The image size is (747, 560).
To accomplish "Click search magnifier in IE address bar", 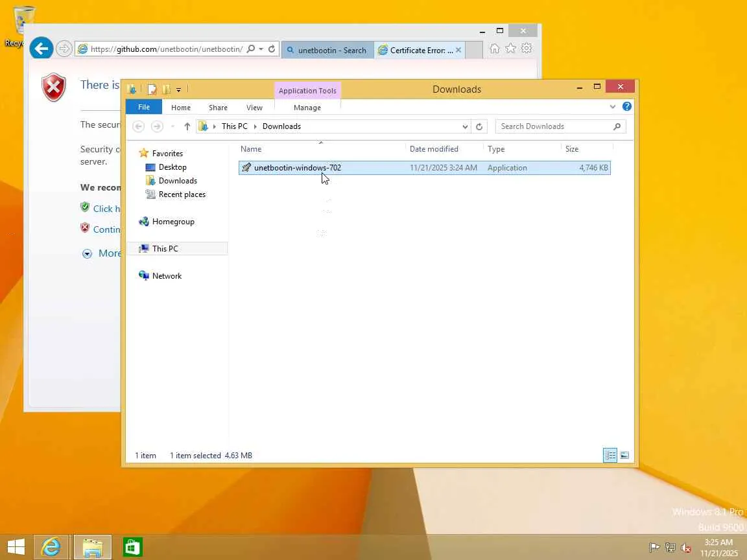I will [251, 49].
